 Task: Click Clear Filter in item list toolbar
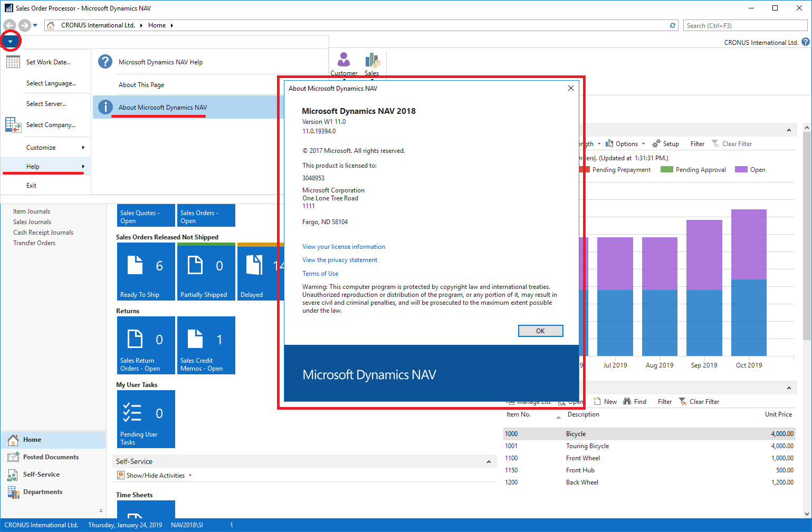(699, 402)
